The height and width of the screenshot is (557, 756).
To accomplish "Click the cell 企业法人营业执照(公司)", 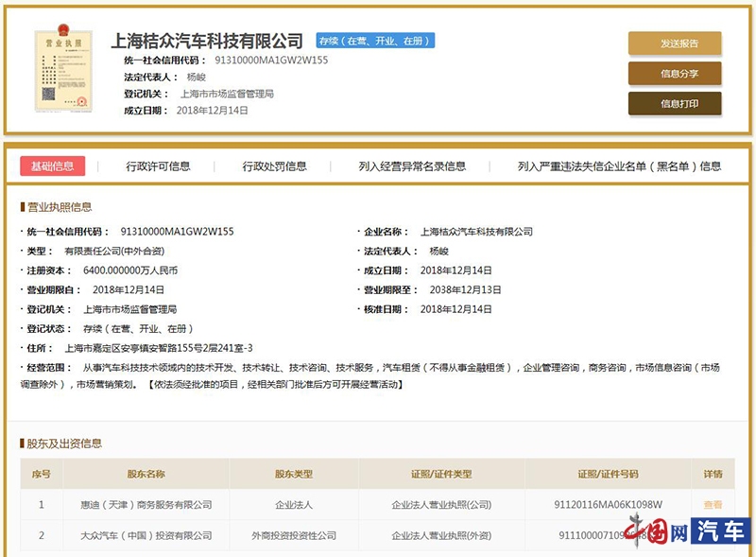I will point(441,504).
